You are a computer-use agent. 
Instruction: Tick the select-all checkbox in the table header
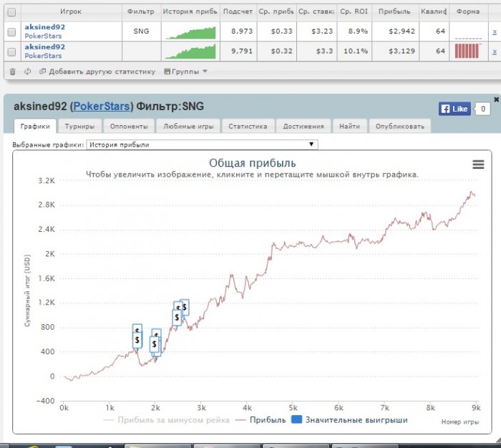coord(11,12)
